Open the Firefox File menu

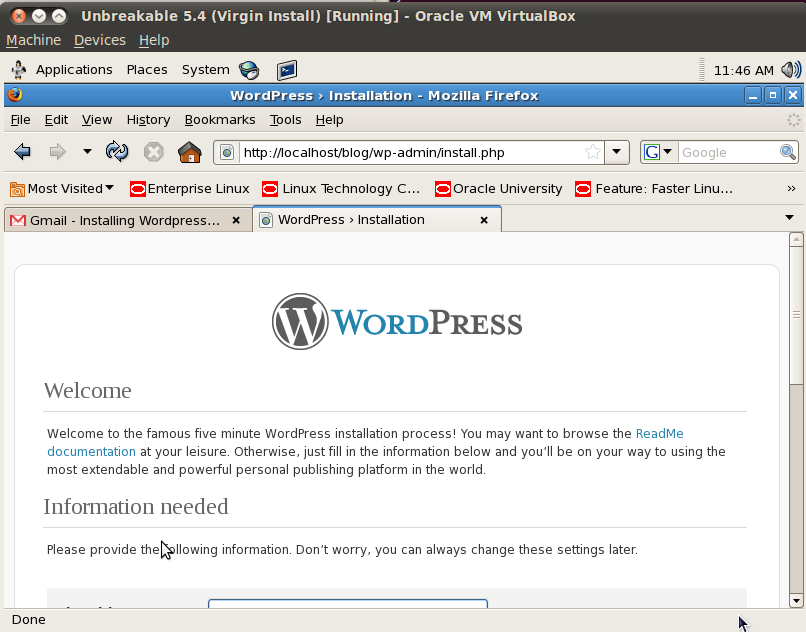click(x=21, y=120)
